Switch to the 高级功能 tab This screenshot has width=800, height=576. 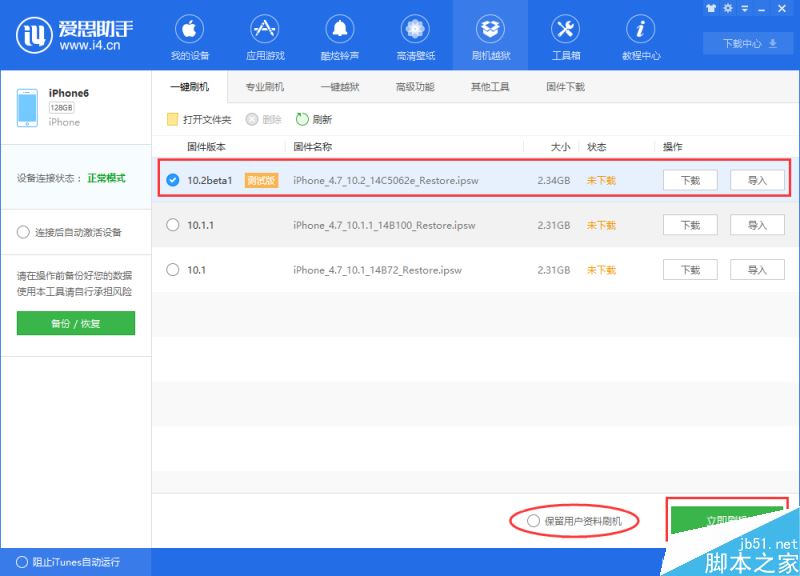click(x=415, y=87)
